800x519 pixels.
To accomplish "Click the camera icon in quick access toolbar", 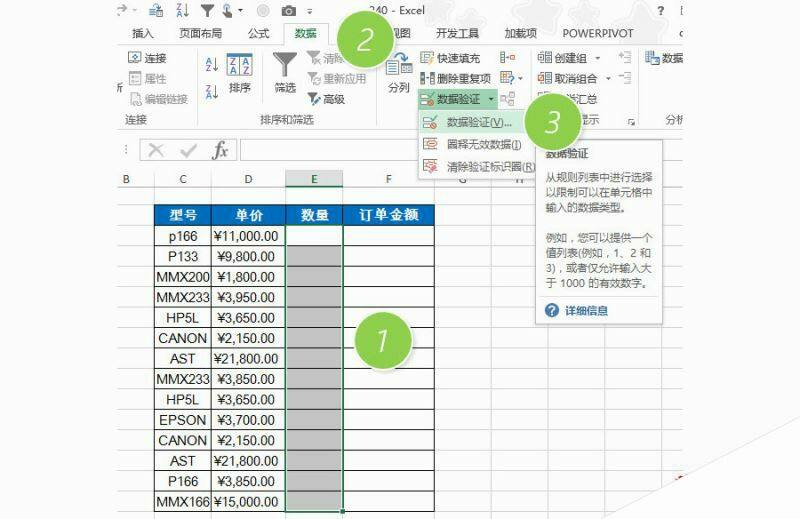I will (289, 11).
